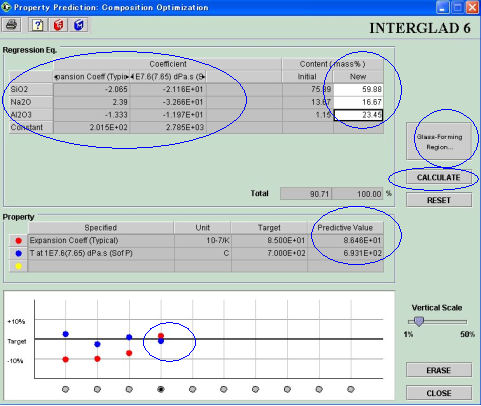
Task: Maximize the Property Prediction window
Action: point(458,7)
